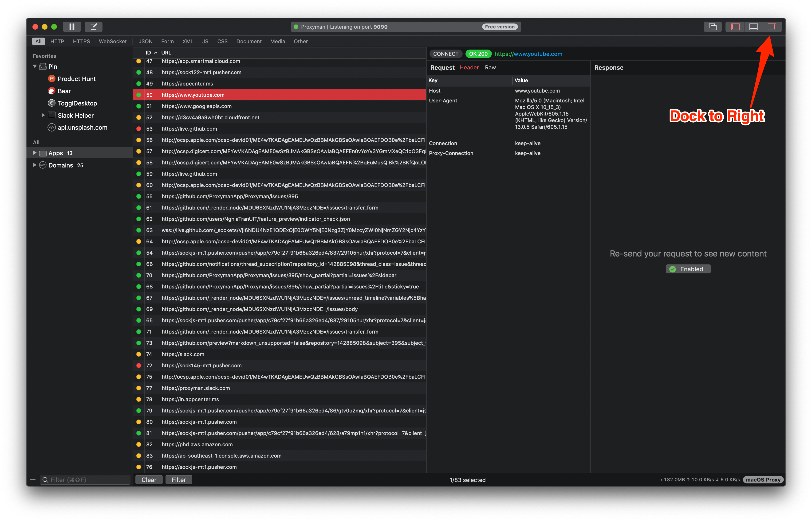Click the overlapping windows icon in toolbar

click(713, 27)
